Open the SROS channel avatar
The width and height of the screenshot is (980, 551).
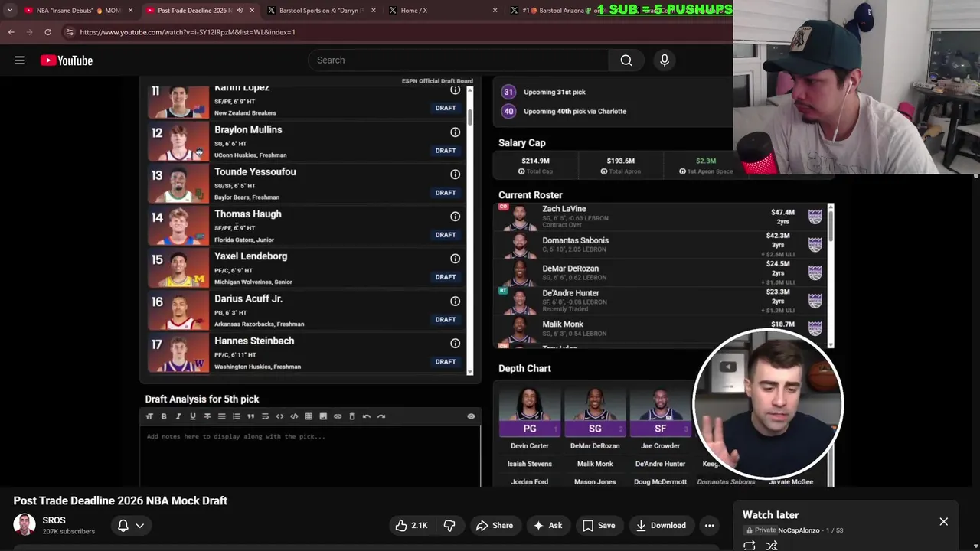pyautogui.click(x=24, y=525)
